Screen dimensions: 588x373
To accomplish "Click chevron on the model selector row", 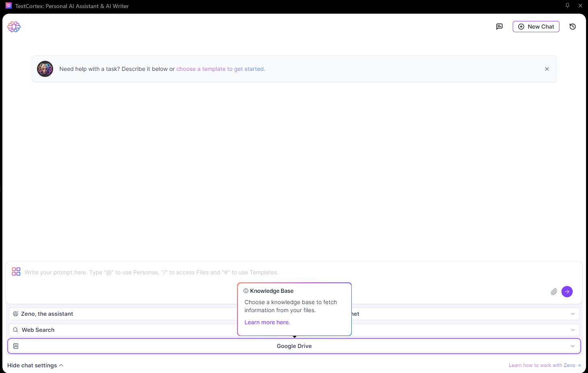I will point(573,314).
